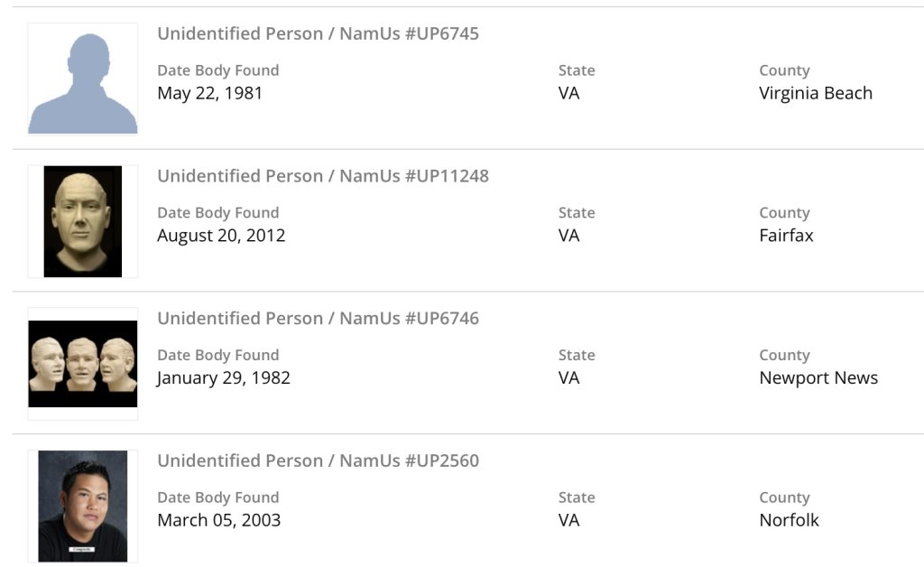The width and height of the screenshot is (924, 567).
Task: Open Unidentified Person NamUs #UP6745 record
Action: coord(318,34)
